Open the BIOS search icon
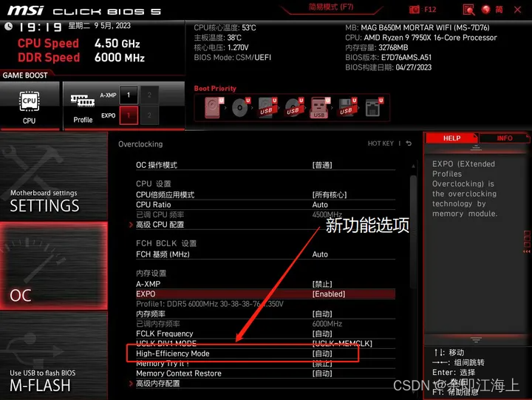 (468, 10)
